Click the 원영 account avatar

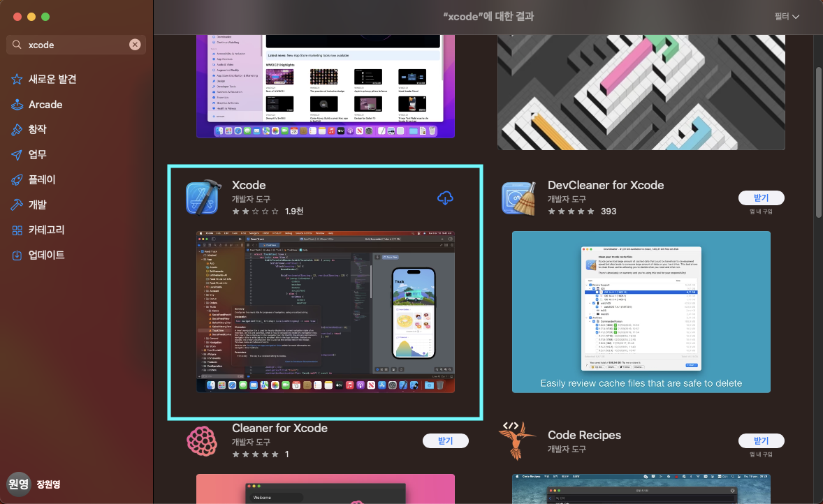[18, 484]
